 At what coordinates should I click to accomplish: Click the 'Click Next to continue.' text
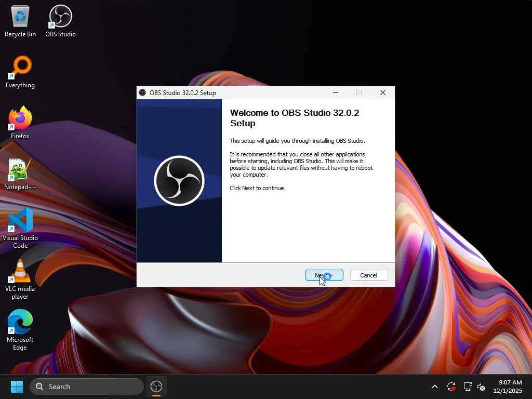coord(258,188)
